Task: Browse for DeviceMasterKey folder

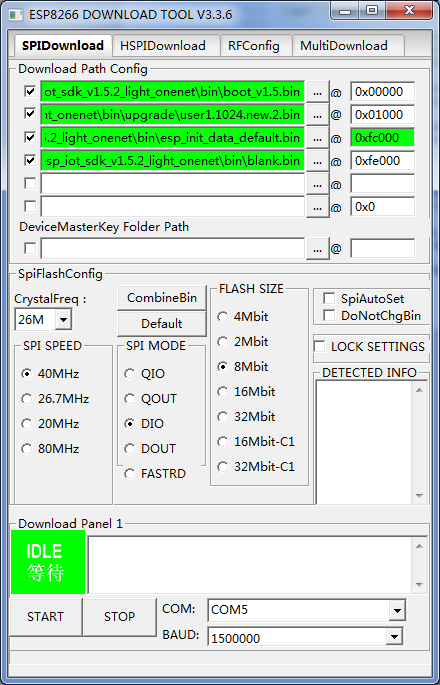Action: click(x=317, y=249)
